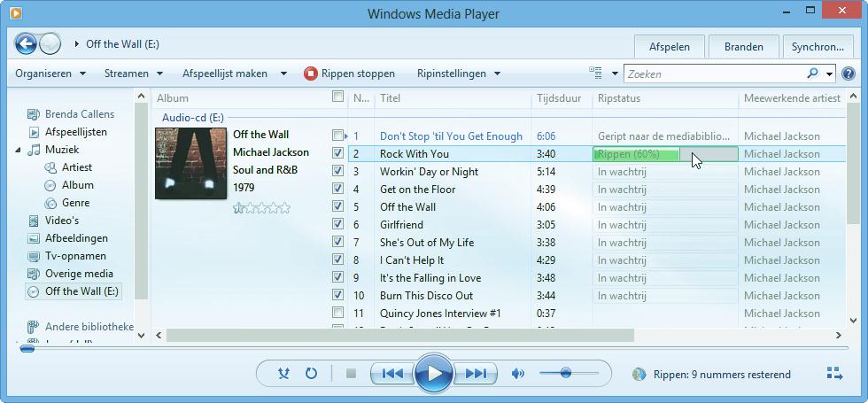Switch to Now Playing mode icon

point(834,374)
